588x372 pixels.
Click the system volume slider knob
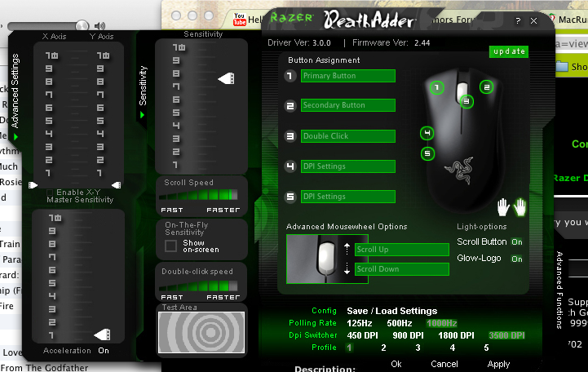click(82, 26)
